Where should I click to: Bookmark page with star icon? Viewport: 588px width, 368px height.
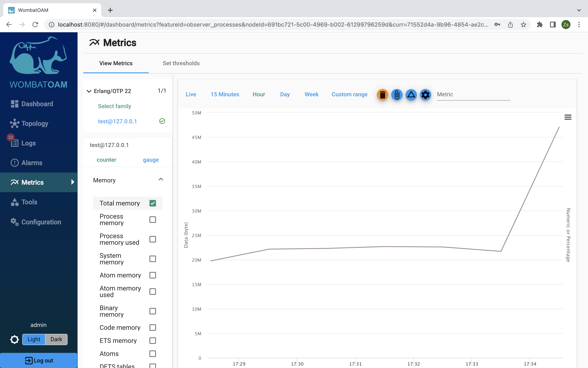tap(523, 25)
